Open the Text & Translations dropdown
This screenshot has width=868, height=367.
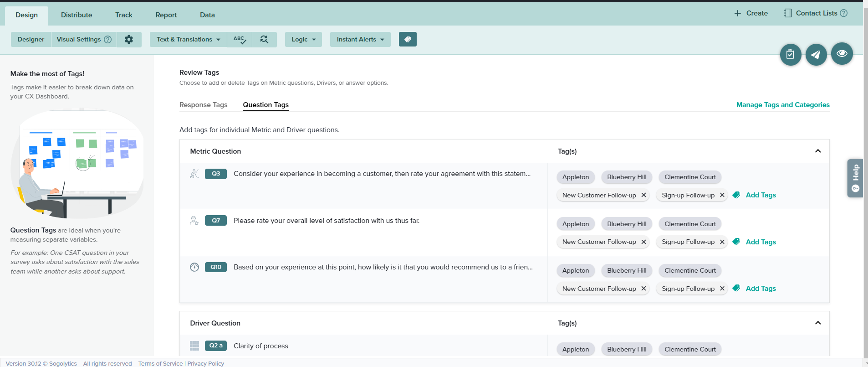click(188, 40)
